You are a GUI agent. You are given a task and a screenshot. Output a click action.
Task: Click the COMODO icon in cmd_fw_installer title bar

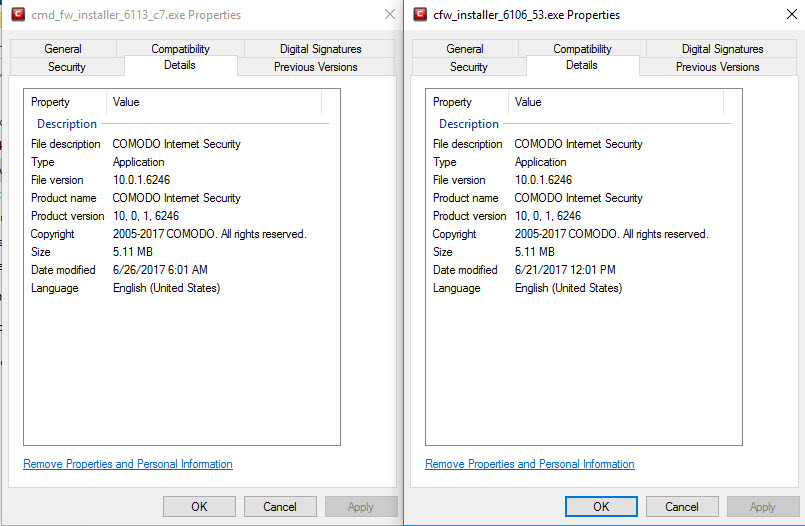[15, 15]
